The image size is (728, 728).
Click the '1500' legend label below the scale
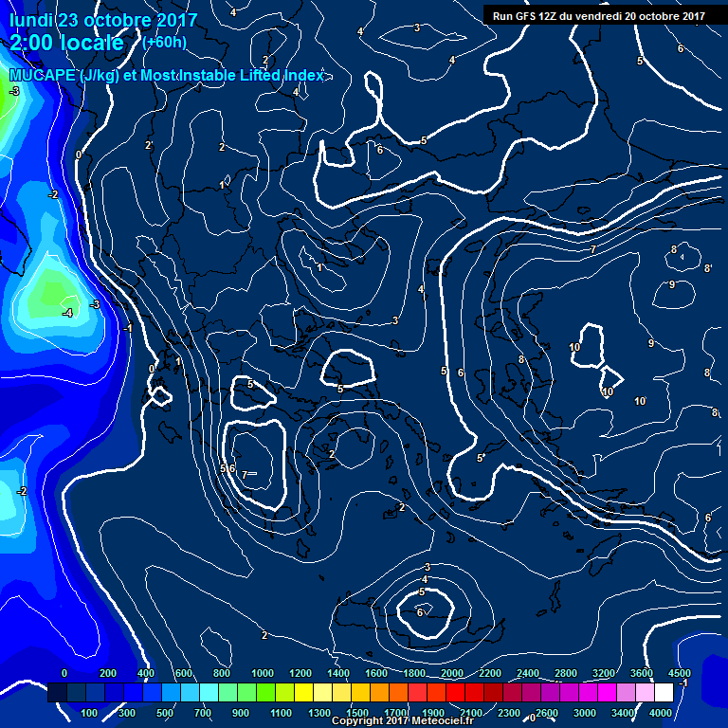(357, 713)
